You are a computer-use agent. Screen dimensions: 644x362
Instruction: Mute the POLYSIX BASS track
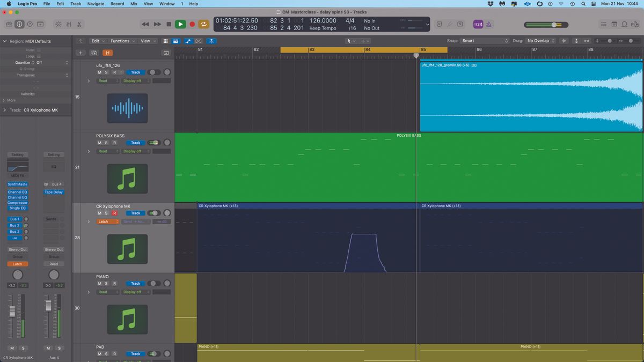click(99, 143)
